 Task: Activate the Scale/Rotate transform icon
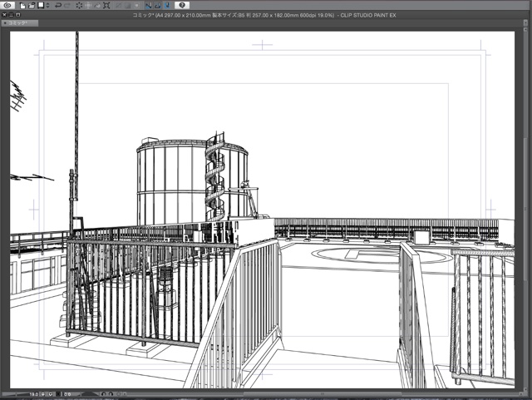pyautogui.click(x=106, y=5)
